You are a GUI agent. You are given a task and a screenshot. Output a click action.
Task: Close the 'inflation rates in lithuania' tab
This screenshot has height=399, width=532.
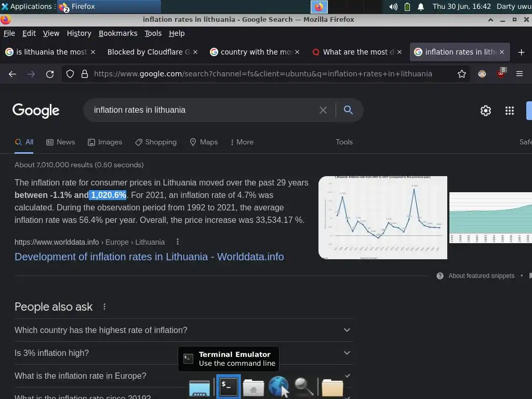tap(501, 52)
